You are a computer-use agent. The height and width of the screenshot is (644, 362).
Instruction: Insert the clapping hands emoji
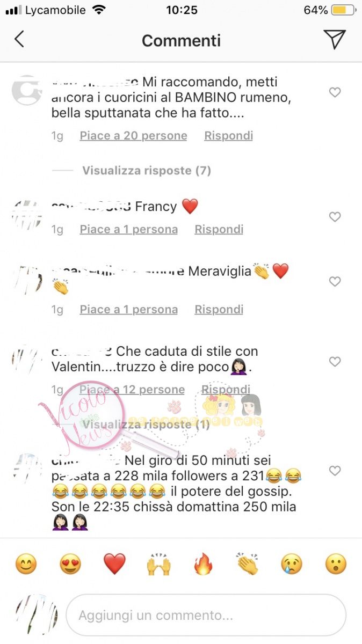click(248, 565)
